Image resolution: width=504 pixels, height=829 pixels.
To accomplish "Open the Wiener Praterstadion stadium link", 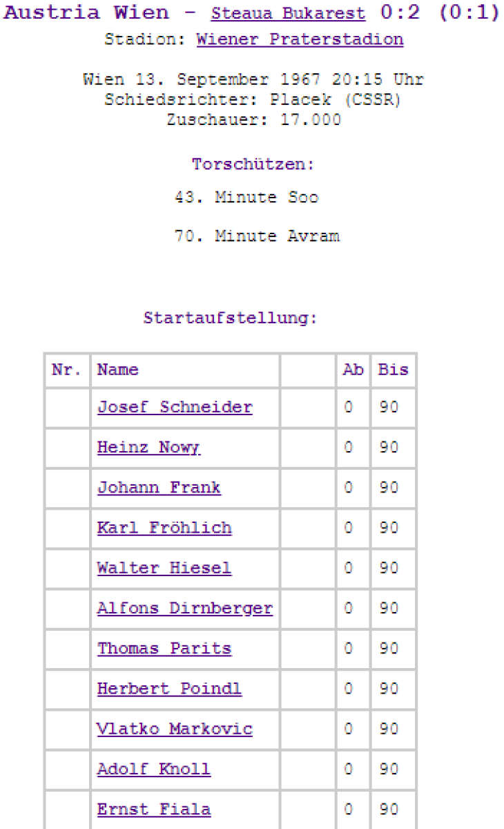I will pyautogui.click(x=300, y=39).
